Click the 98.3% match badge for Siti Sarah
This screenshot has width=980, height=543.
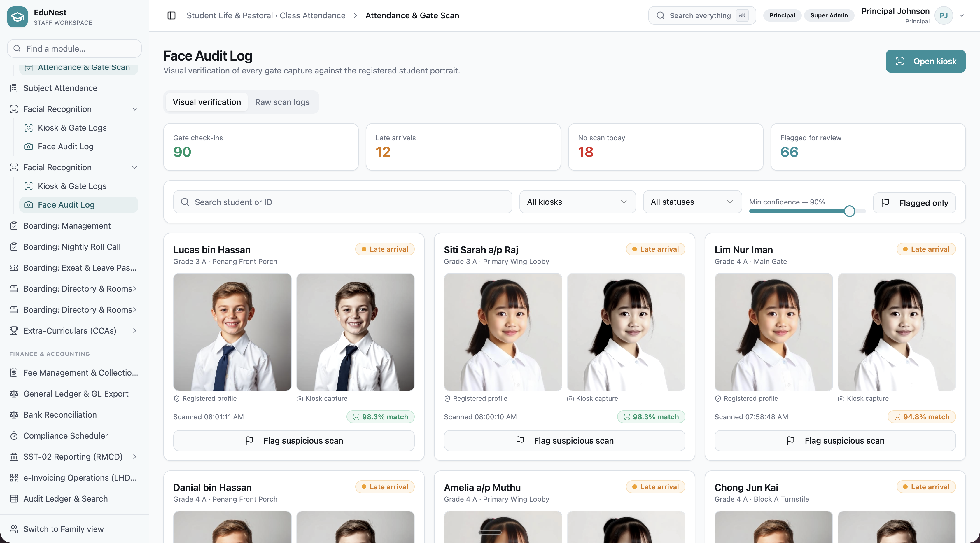pyautogui.click(x=651, y=417)
